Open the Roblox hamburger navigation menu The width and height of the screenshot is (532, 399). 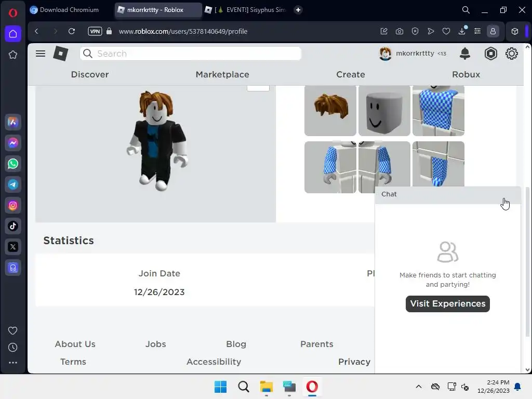click(x=41, y=54)
